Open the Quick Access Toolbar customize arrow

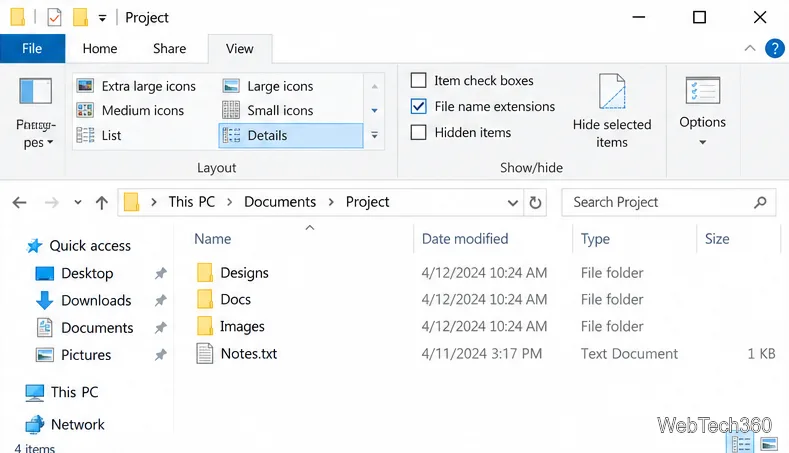pyautogui.click(x=102, y=19)
